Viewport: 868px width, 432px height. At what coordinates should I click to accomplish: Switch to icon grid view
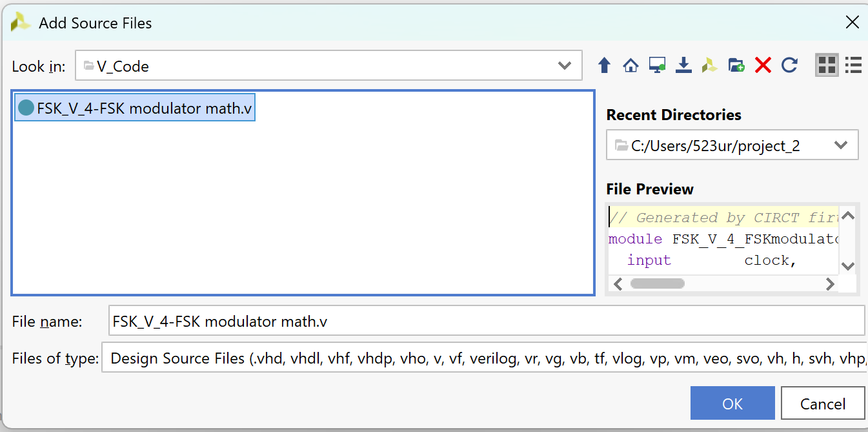tap(827, 65)
